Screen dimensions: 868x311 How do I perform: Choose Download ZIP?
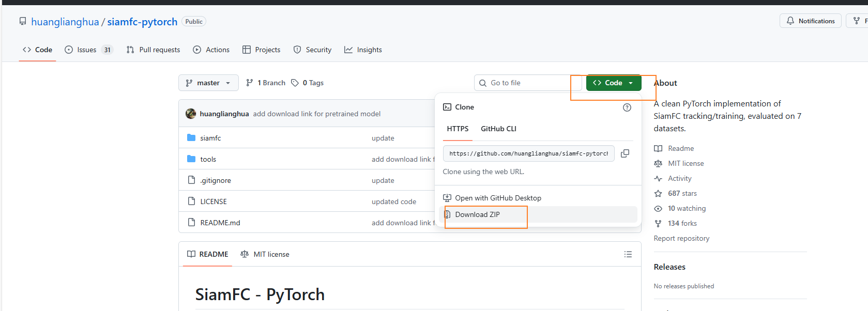pos(538,214)
